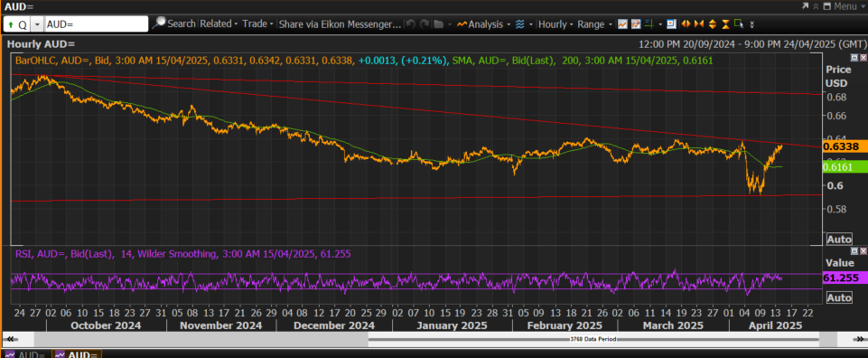The image size is (868, 358).
Task: Click the magnifier Search icon
Action: 159,24
